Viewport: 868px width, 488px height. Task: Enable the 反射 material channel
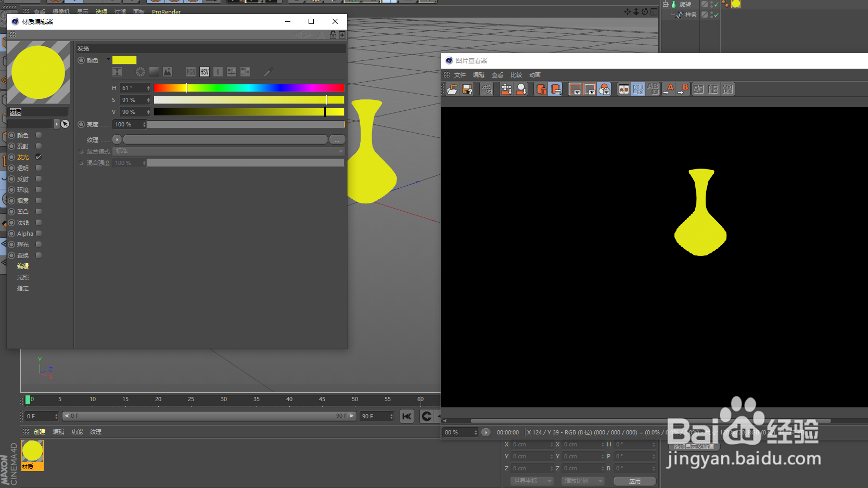39,178
